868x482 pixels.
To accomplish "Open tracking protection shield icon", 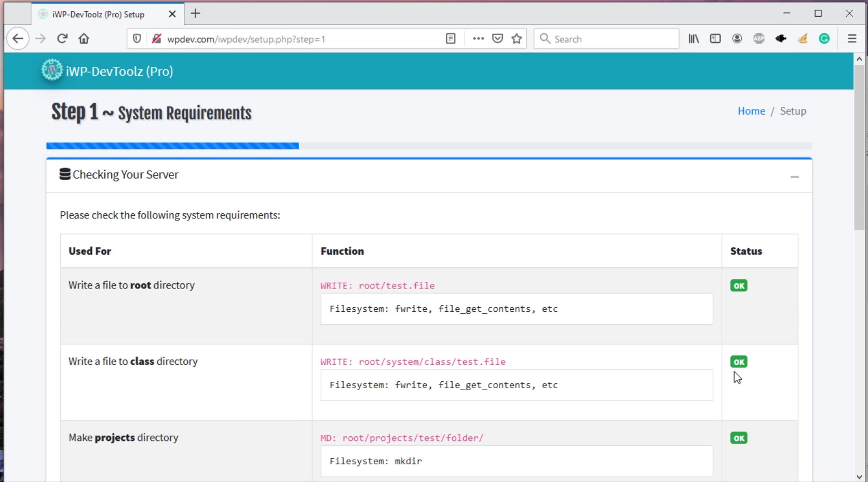I will coord(137,39).
